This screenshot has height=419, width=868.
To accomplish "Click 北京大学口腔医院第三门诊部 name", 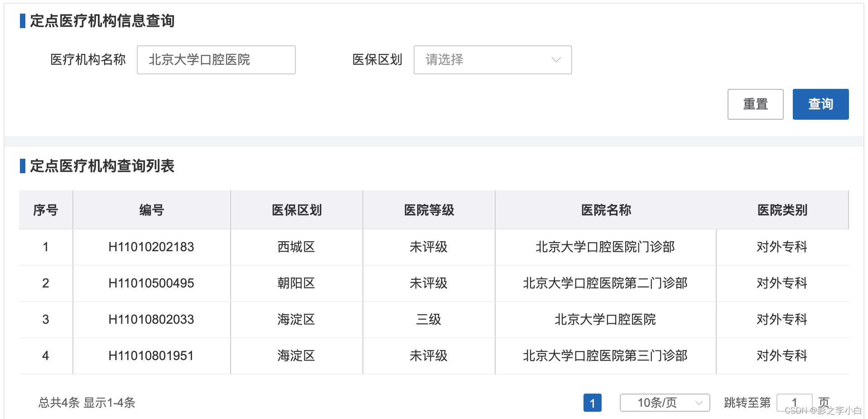I will [605, 356].
